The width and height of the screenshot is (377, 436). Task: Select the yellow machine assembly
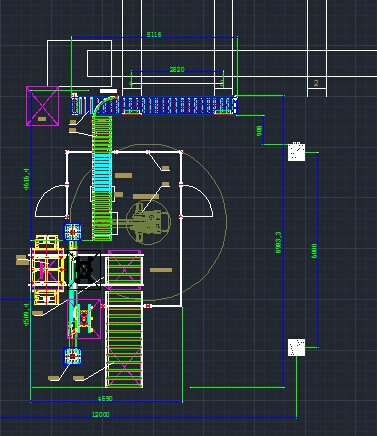[x=47, y=270]
